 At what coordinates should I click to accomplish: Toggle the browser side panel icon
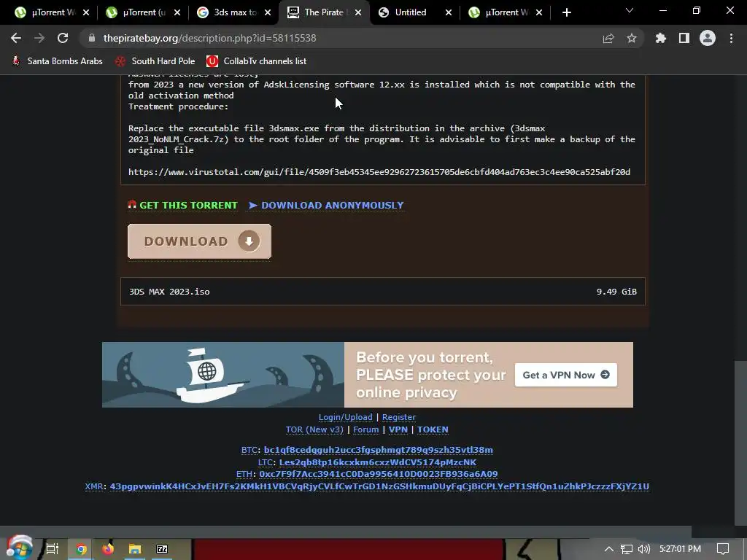pyautogui.click(x=684, y=38)
